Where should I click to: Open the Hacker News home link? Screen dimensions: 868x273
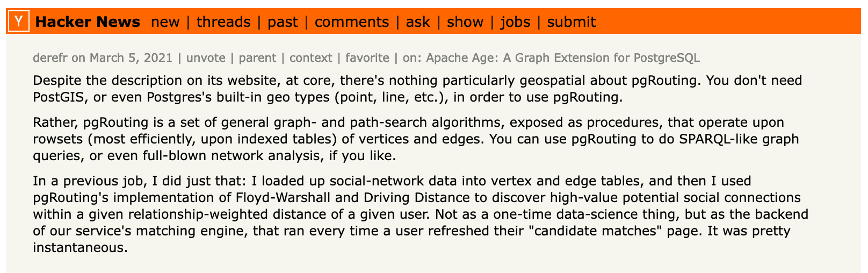point(88,22)
